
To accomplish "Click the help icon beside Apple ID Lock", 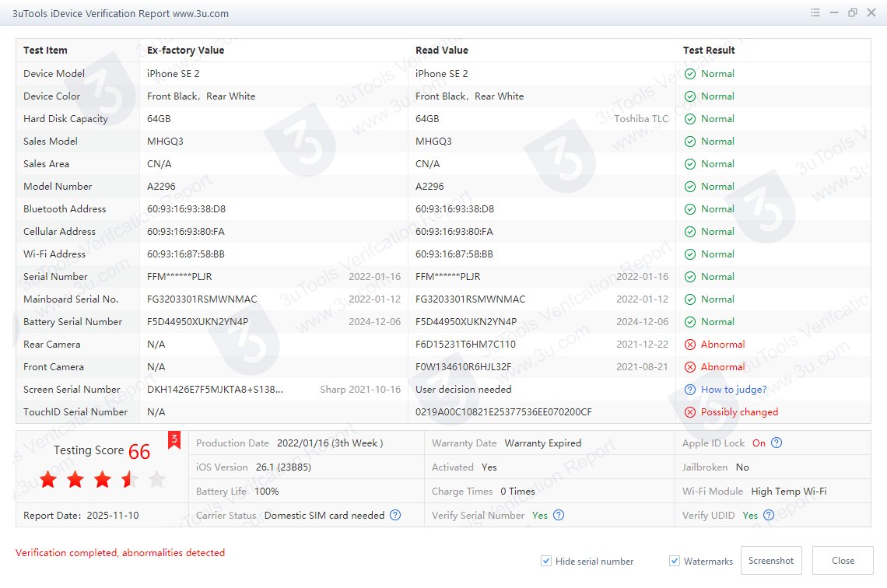I will click(x=776, y=443).
